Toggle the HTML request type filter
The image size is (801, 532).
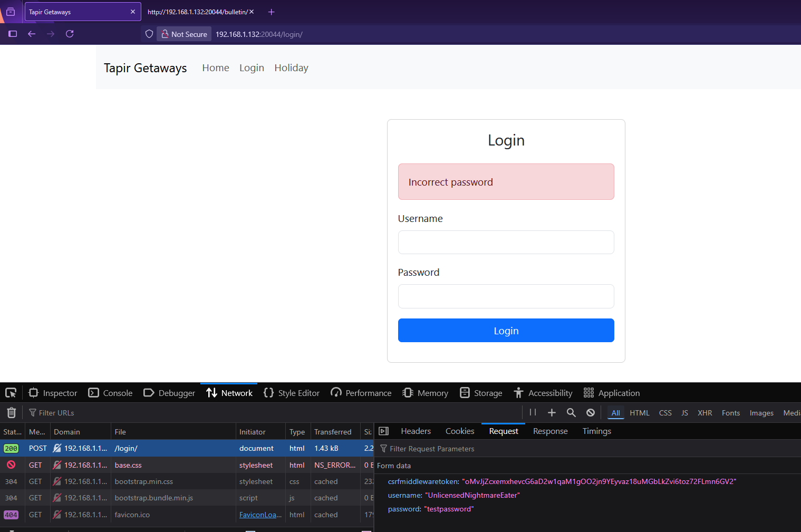tap(639, 413)
